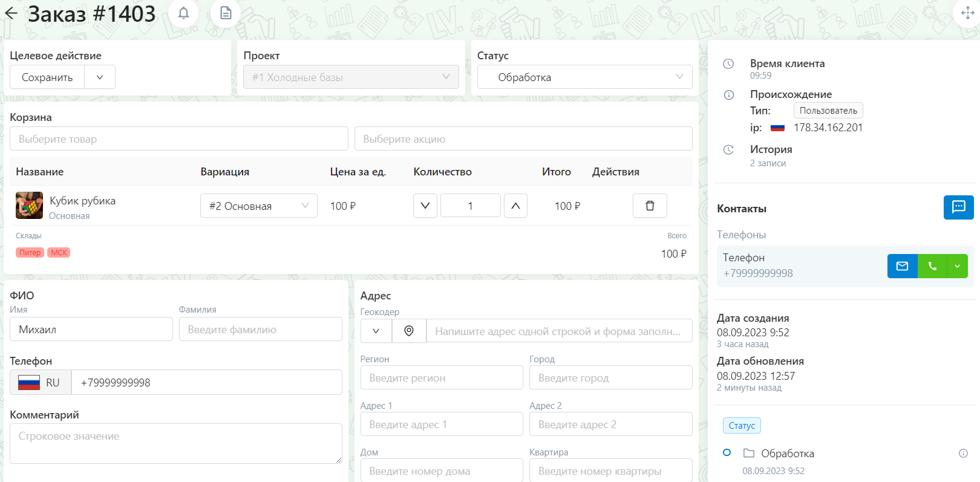The height and width of the screenshot is (482, 980).
Task: Expand green dropdown arrow beside call button
Action: (957, 266)
